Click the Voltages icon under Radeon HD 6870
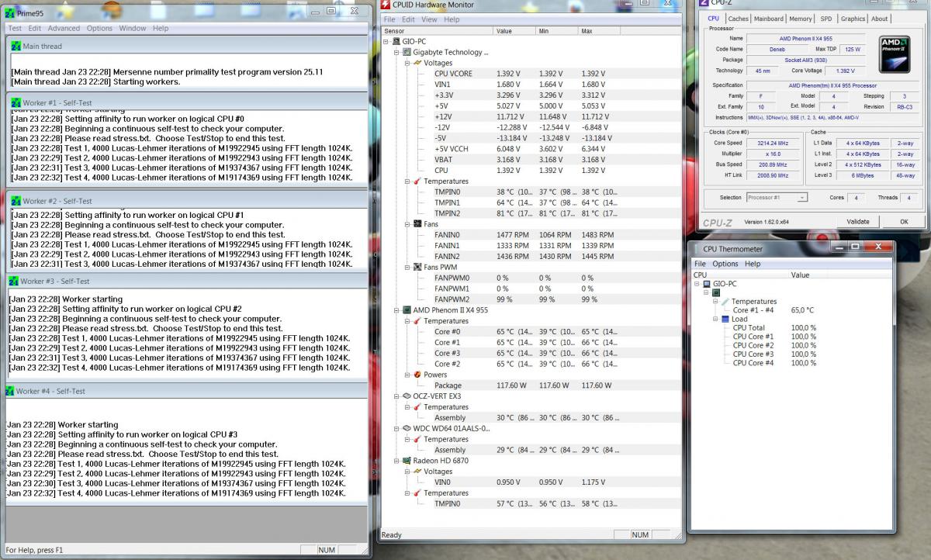Screen dimensions: 931x560 click(x=417, y=471)
